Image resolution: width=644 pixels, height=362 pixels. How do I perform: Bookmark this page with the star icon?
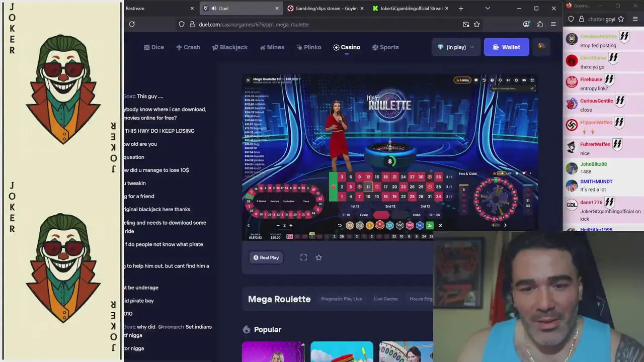coord(476,24)
